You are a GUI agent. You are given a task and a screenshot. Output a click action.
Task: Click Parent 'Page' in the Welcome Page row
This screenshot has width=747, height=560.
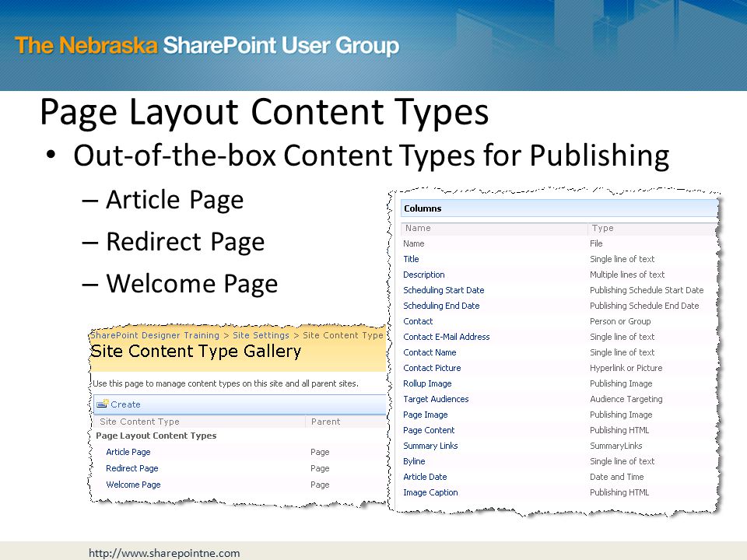click(320, 485)
